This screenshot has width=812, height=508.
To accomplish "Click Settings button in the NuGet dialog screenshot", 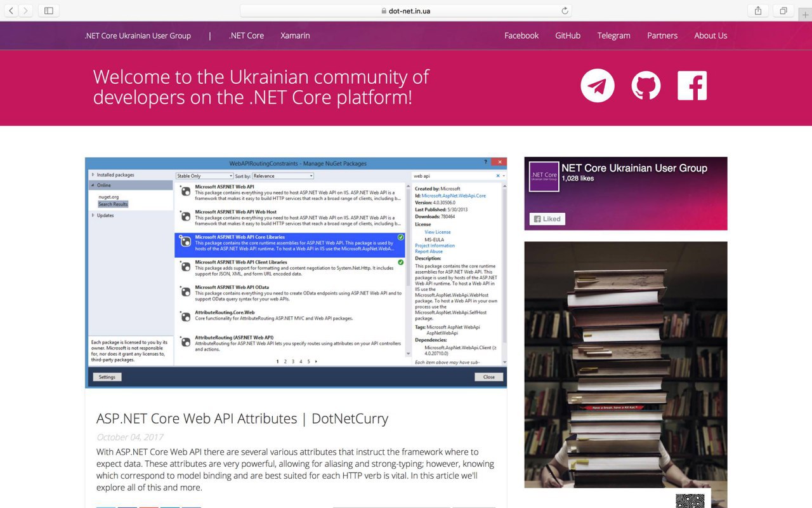I will point(107,377).
